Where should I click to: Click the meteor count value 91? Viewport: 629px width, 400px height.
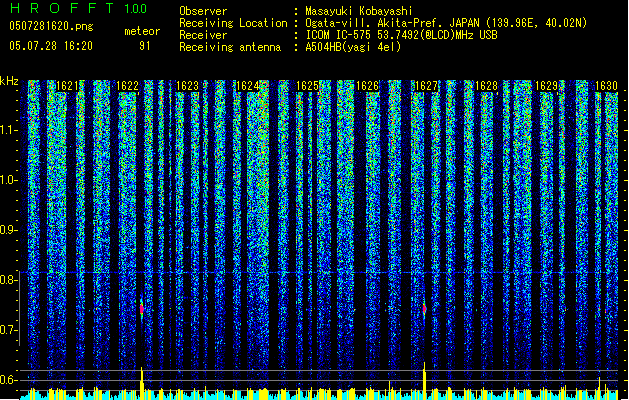[x=145, y=46]
